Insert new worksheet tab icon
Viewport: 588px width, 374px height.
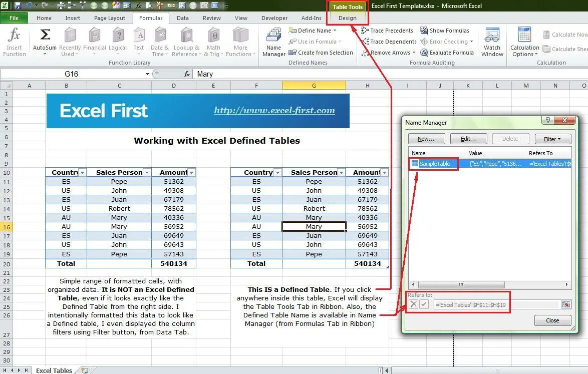pos(85,370)
